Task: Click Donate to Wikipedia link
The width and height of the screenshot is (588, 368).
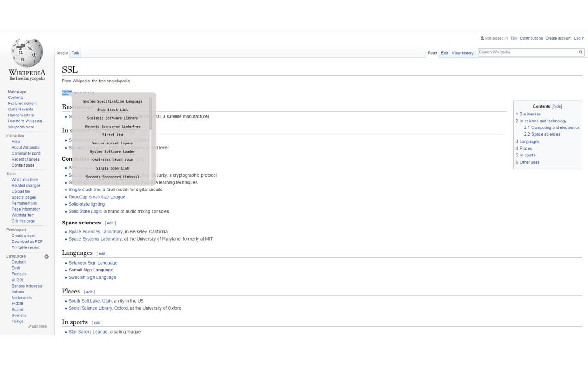Action: tap(25, 121)
